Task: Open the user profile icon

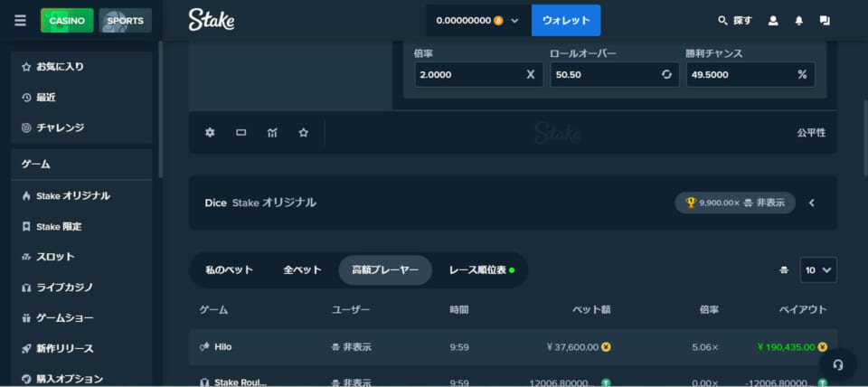Action: [x=773, y=21]
